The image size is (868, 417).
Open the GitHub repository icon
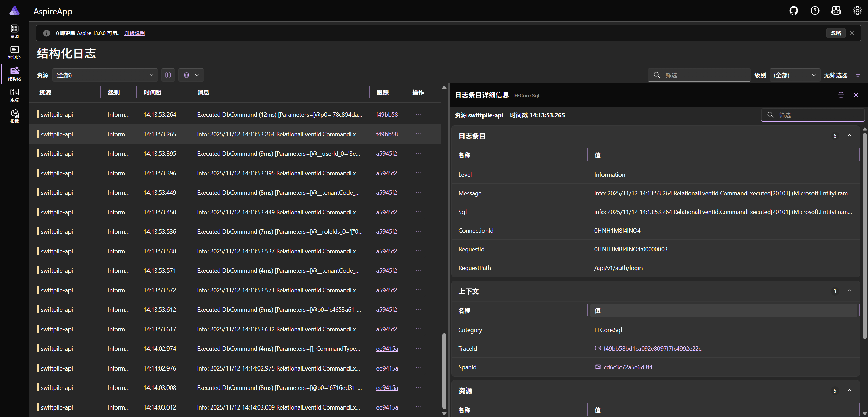(x=794, y=11)
